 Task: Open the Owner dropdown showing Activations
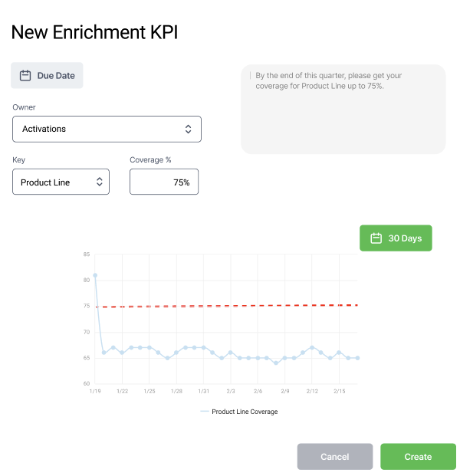107,129
